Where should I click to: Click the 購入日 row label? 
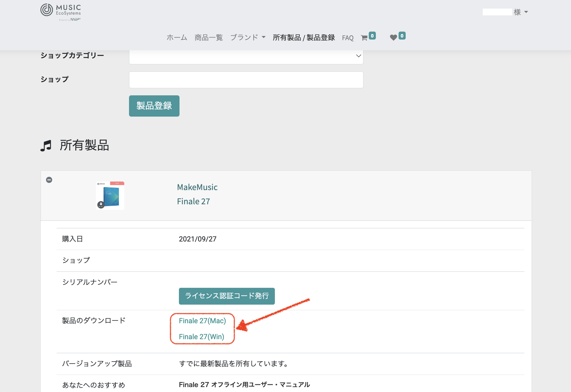(72, 239)
